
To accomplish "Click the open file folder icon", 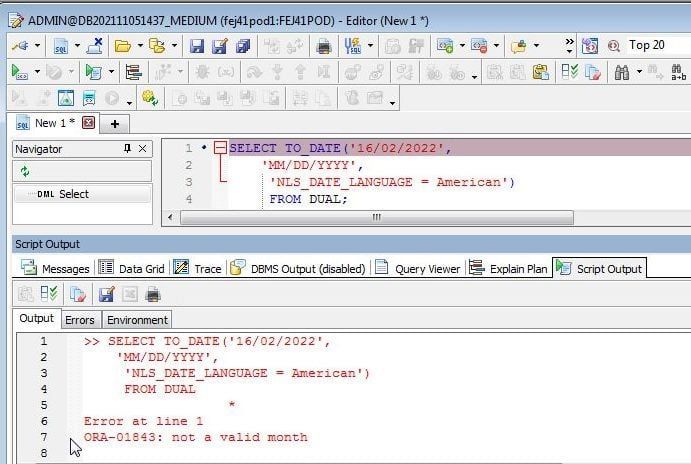I will (x=123, y=45).
